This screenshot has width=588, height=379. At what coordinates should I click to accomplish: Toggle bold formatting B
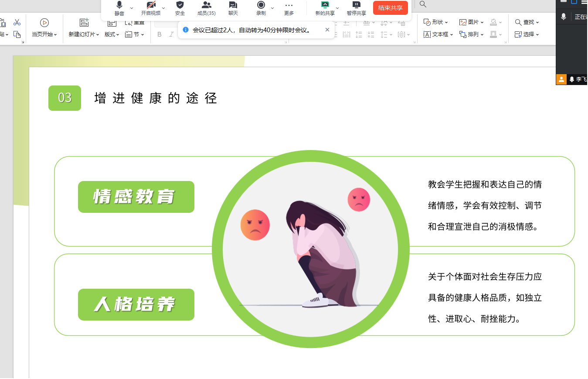click(160, 34)
